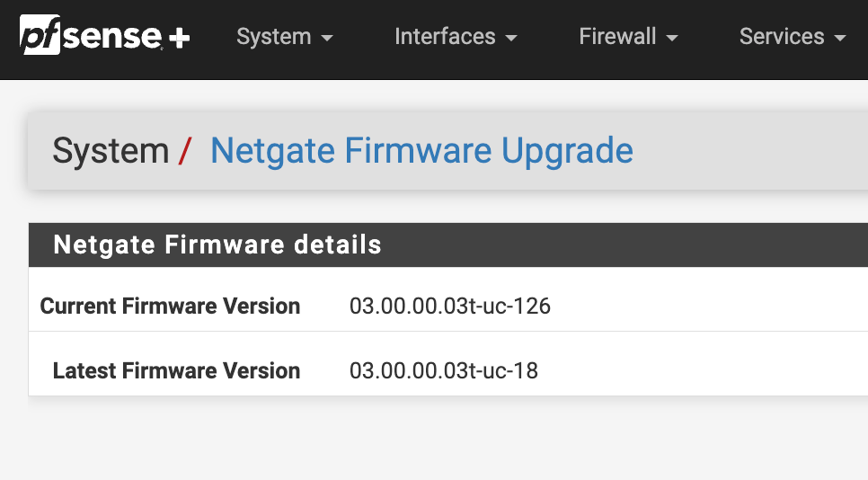
Task: Click latest version value 03.00.00.03t-uc-18
Action: [443, 371]
